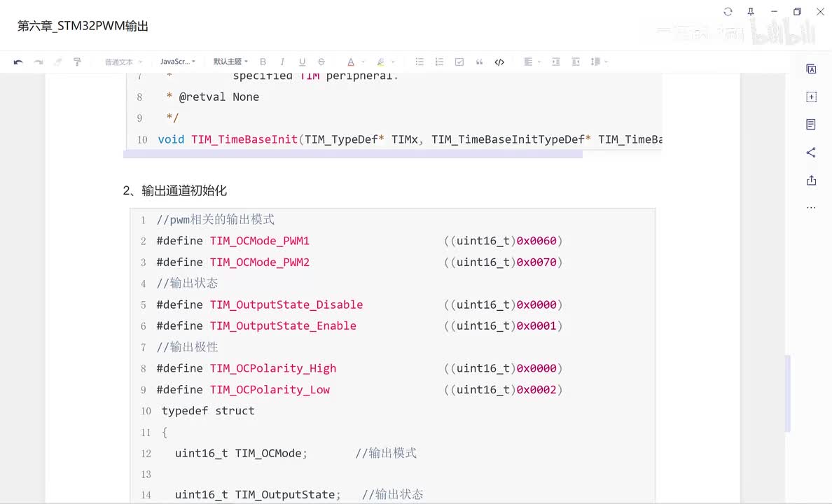Pin the window with the pin icon
832x504 pixels.
click(x=751, y=12)
